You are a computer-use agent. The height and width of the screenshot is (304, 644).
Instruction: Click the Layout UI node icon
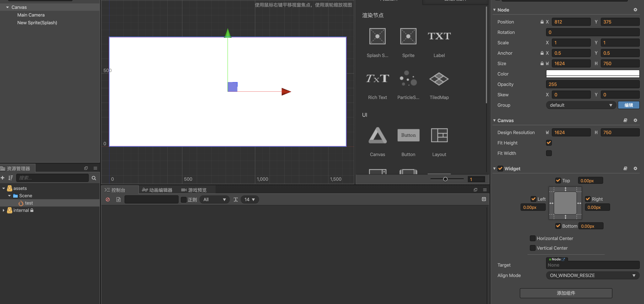[x=439, y=135]
